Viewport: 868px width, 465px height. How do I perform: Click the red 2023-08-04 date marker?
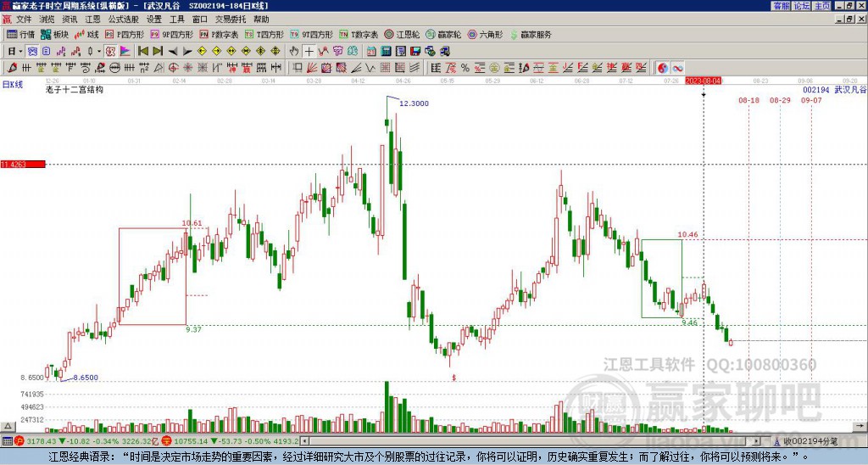point(703,81)
